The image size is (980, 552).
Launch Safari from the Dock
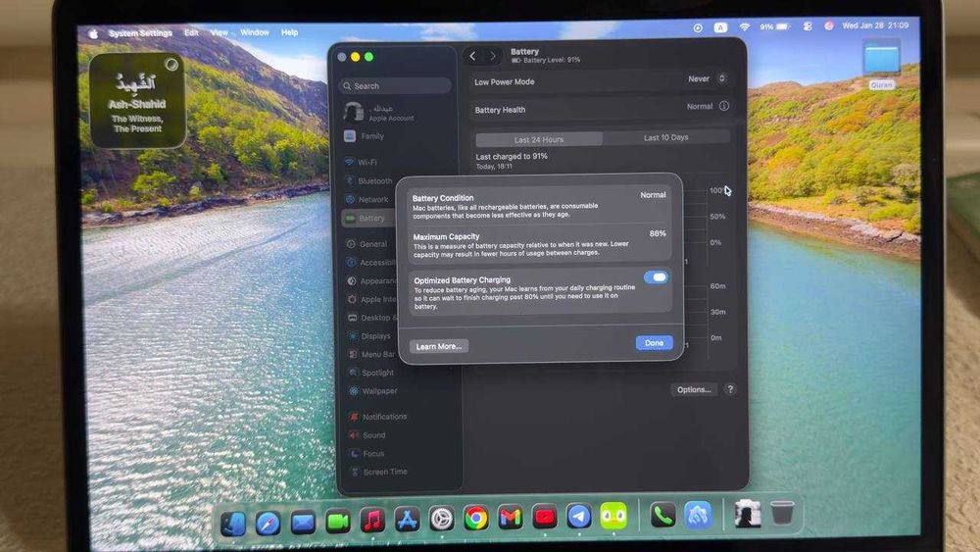click(x=269, y=523)
